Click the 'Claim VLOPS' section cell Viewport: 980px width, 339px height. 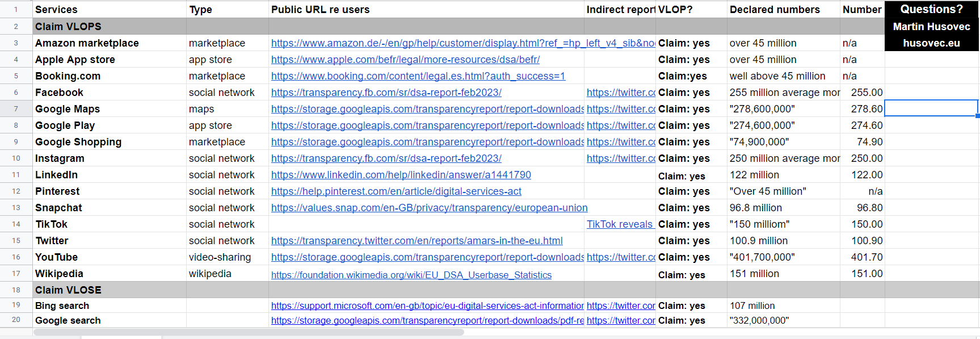[110, 27]
